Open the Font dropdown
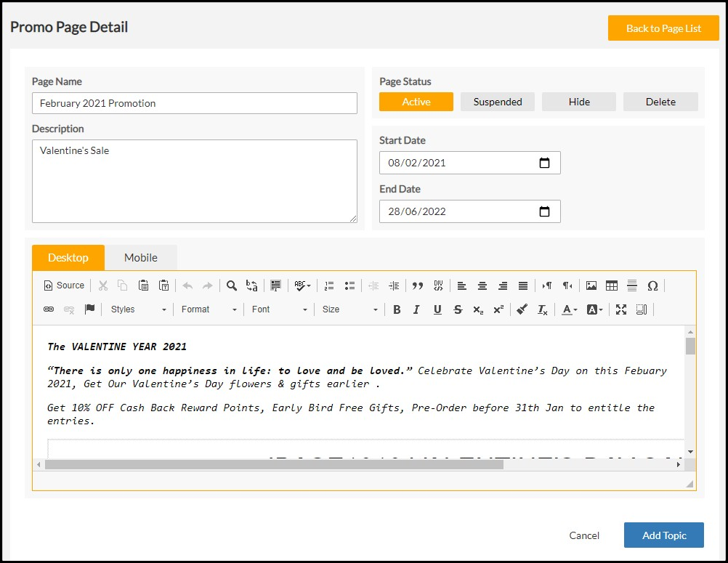This screenshot has height=563, width=728. [279, 309]
